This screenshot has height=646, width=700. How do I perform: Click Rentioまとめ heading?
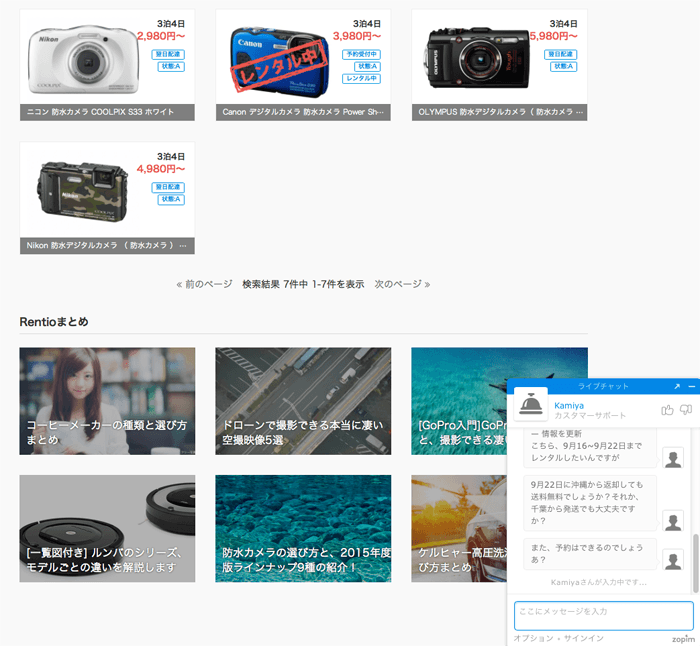click(54, 322)
